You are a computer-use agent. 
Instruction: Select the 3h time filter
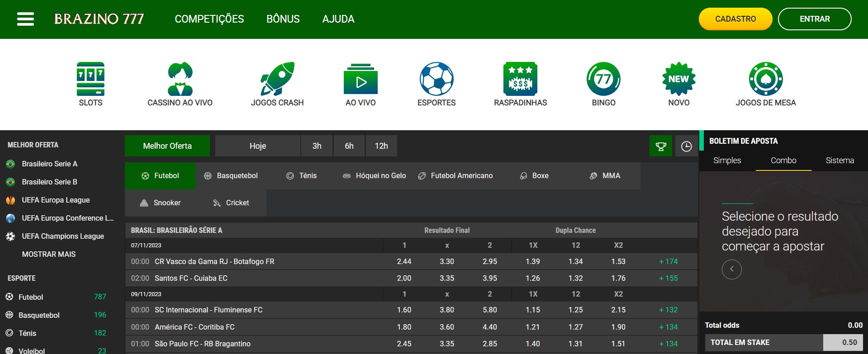click(x=317, y=146)
